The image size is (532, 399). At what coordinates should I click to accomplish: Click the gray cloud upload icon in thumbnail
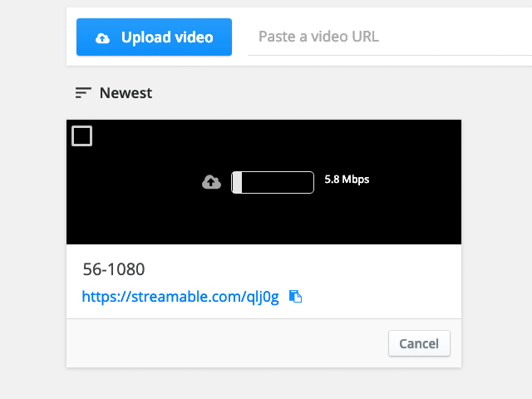point(211,182)
